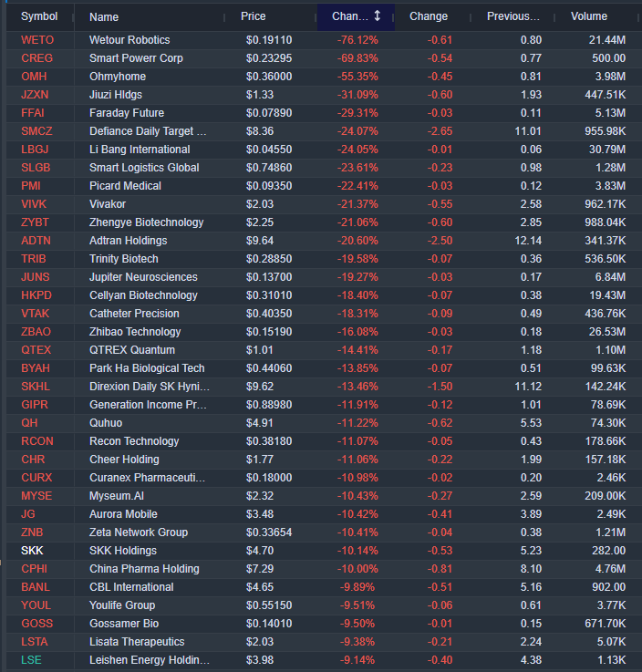642x672 pixels.
Task: Click Cellyan Biotechnology name
Action: tap(143, 295)
